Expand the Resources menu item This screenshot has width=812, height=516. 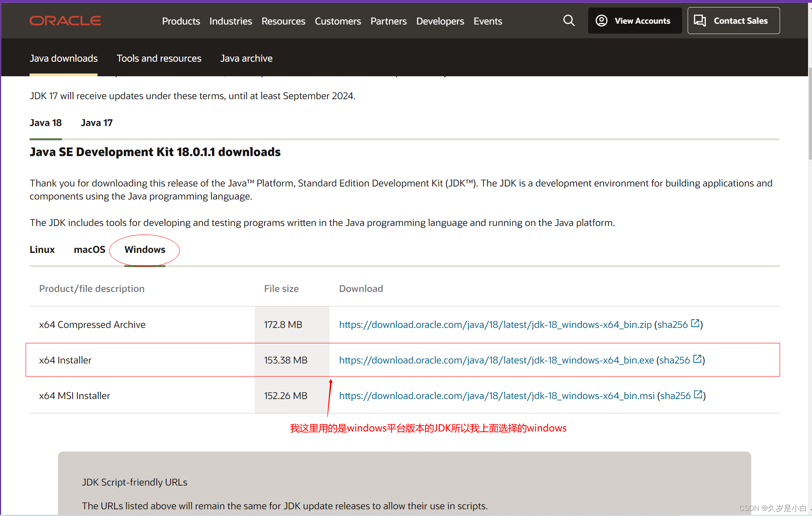pyautogui.click(x=282, y=21)
